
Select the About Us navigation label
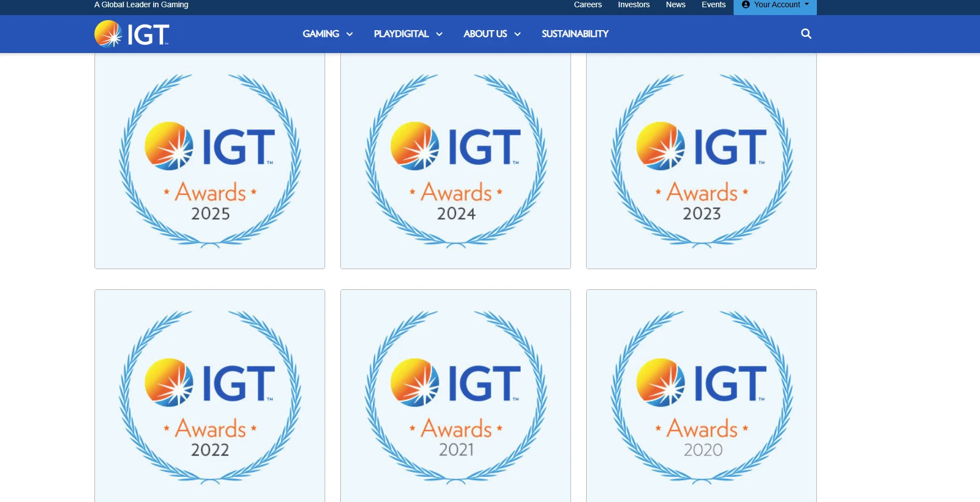point(485,34)
